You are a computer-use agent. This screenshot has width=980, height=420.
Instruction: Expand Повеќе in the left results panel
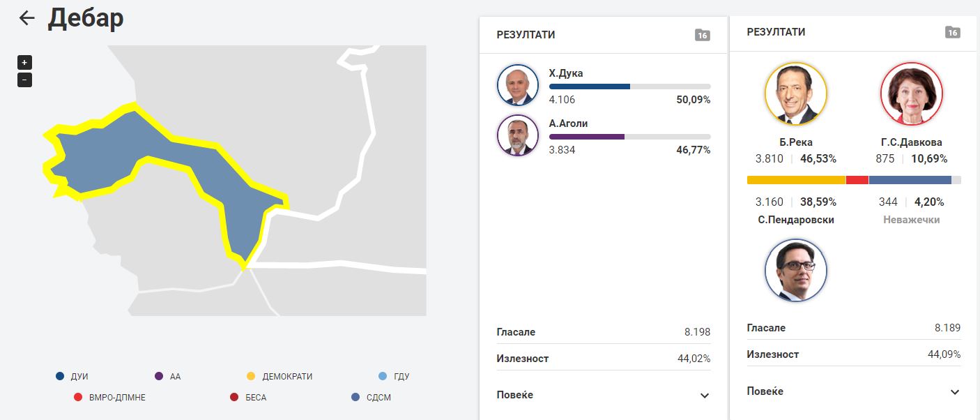click(x=604, y=395)
